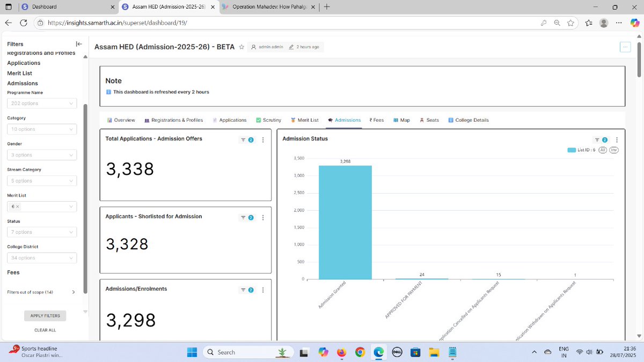Click the browser back arrow
The image size is (644, 362).
pos(8,23)
